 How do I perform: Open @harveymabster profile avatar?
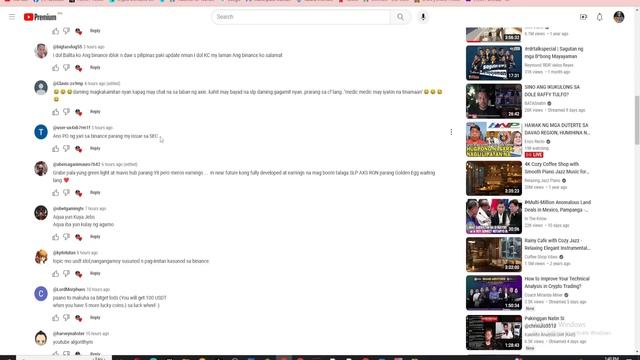[41, 338]
